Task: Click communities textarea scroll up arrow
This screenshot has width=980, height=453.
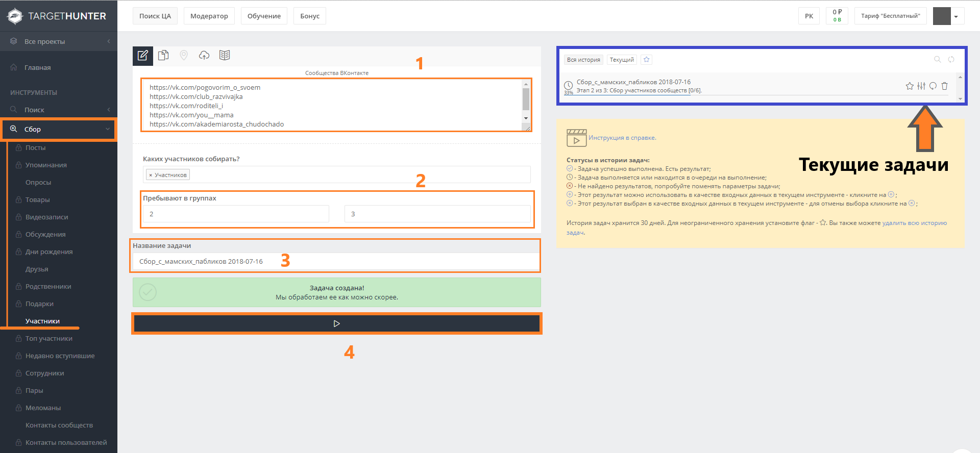Action: tap(526, 84)
